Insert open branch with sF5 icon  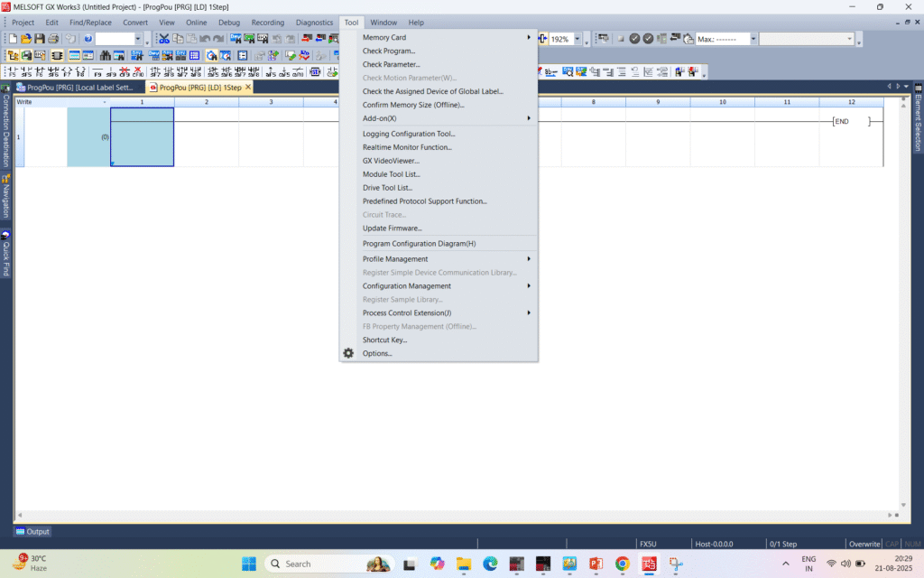pos(26,72)
